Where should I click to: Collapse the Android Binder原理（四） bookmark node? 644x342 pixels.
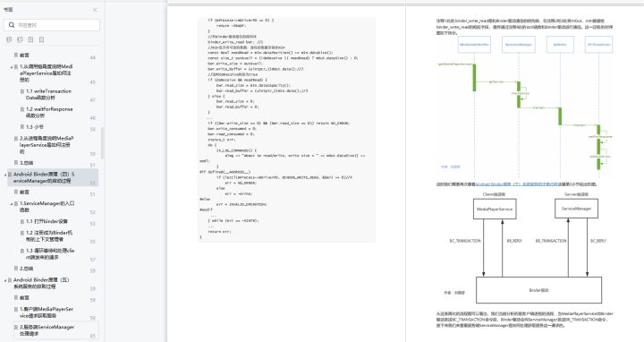pos(5,175)
